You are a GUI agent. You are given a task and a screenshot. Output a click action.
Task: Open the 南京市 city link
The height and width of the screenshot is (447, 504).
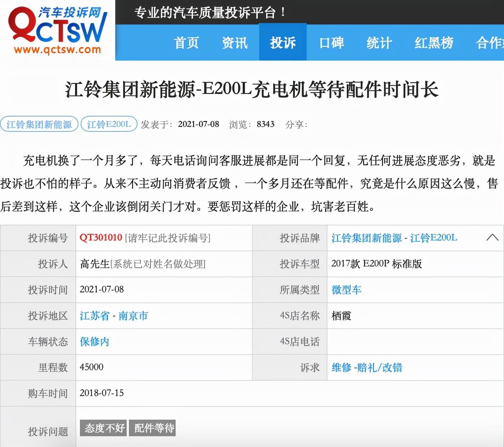pyautogui.click(x=133, y=316)
